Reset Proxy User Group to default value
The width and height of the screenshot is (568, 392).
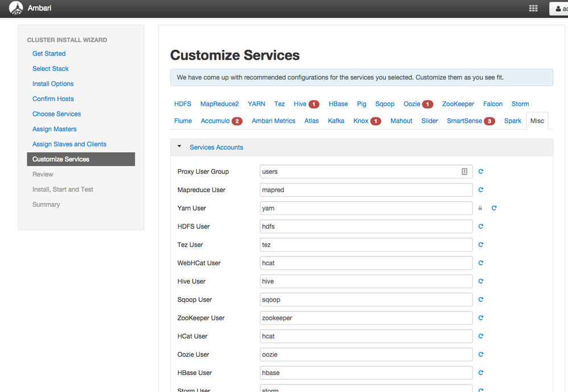pos(480,172)
